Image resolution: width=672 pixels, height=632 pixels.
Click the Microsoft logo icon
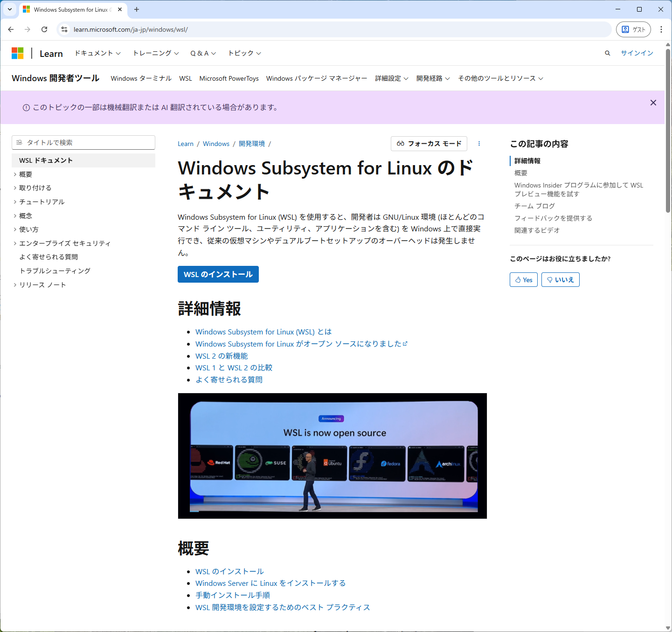point(17,53)
